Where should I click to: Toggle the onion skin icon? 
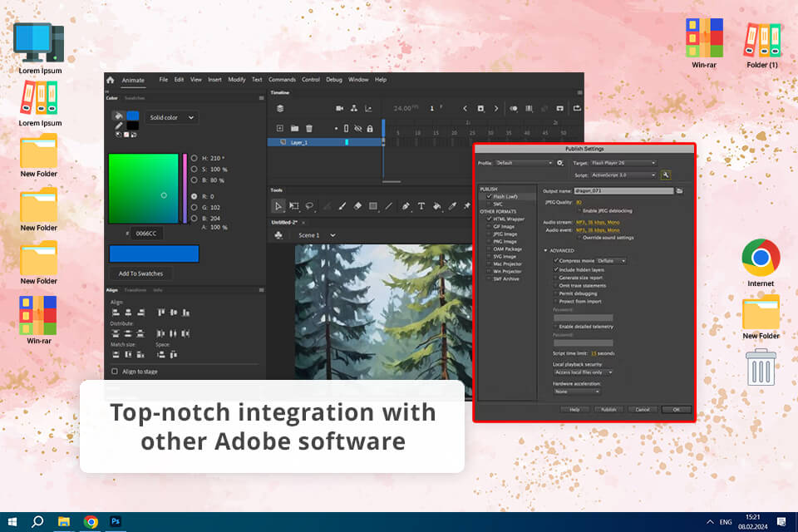pos(514,108)
